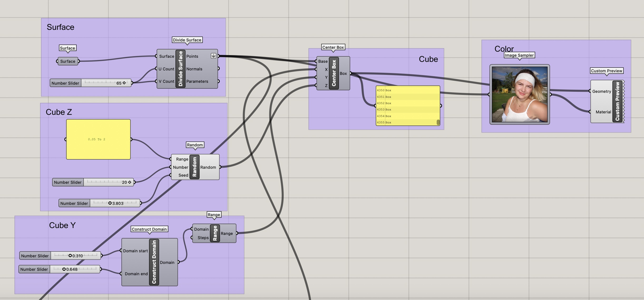Screen dimensions: 644x300
Task: Click the grip on the 65 slider
Action: coord(124,83)
